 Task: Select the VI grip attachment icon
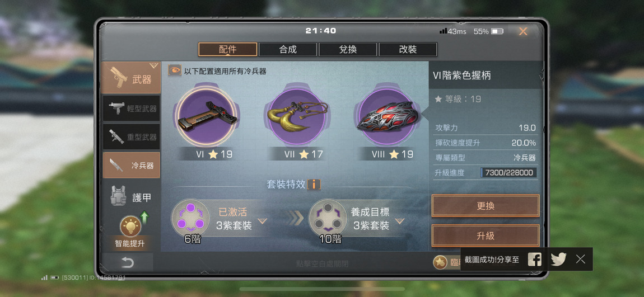click(x=207, y=116)
